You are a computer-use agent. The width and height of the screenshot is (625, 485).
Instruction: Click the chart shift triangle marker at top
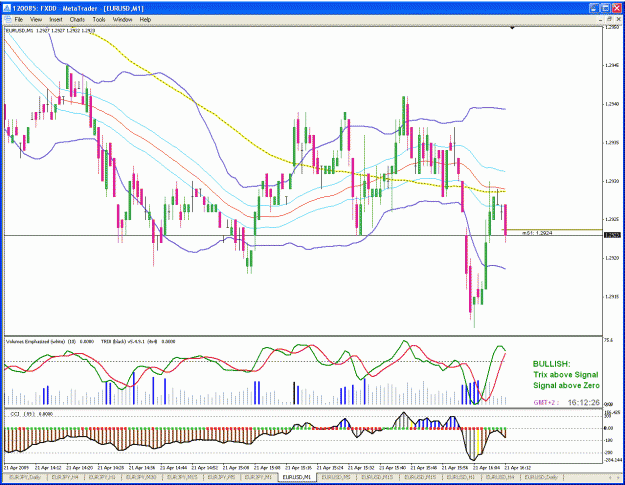pyautogui.click(x=512, y=27)
